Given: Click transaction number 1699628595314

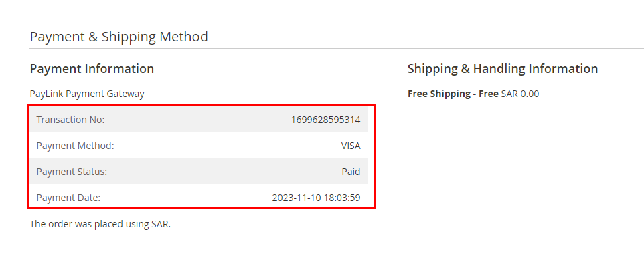Looking at the screenshot, I should tap(325, 120).
